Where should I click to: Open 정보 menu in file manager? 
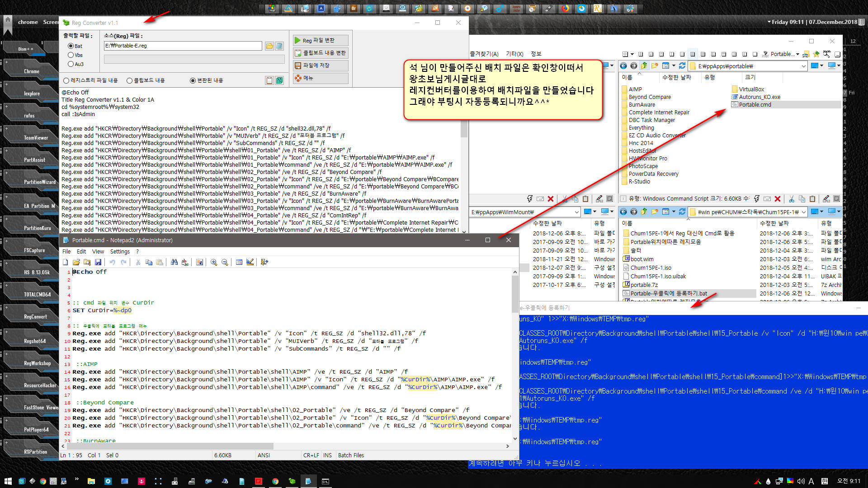click(536, 54)
